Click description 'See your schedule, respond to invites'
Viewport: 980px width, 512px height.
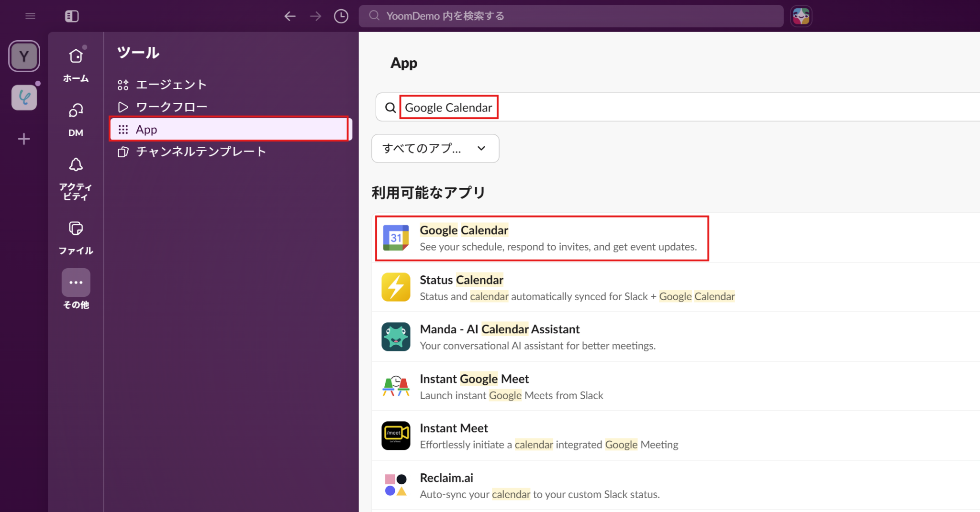tap(558, 247)
